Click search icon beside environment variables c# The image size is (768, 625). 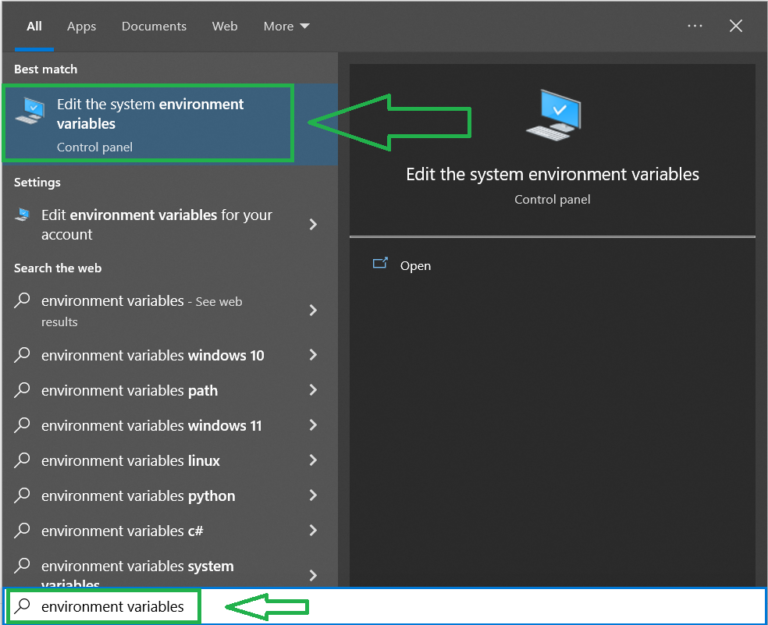[22, 530]
